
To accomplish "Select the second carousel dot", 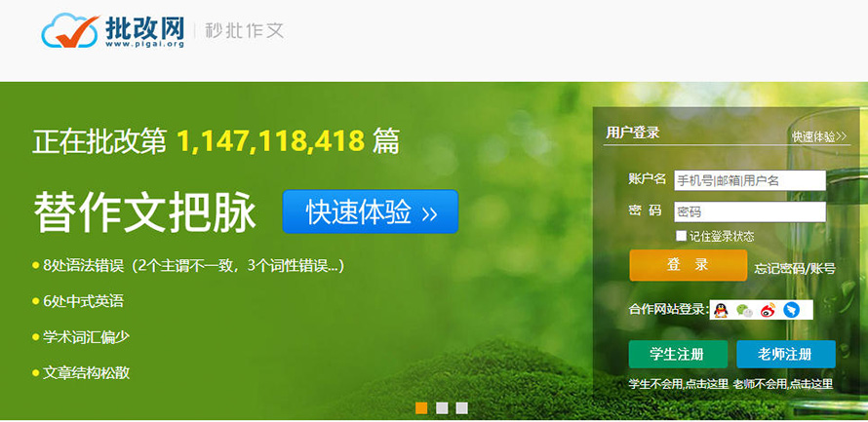I will pyautogui.click(x=442, y=408).
